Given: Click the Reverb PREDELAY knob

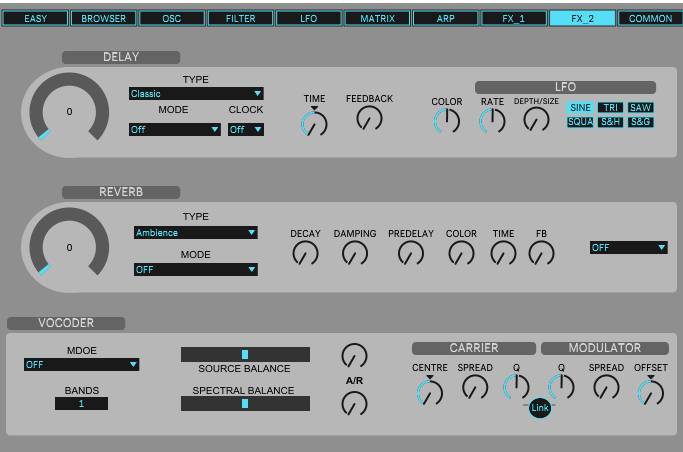Looking at the screenshot, I should [411, 254].
